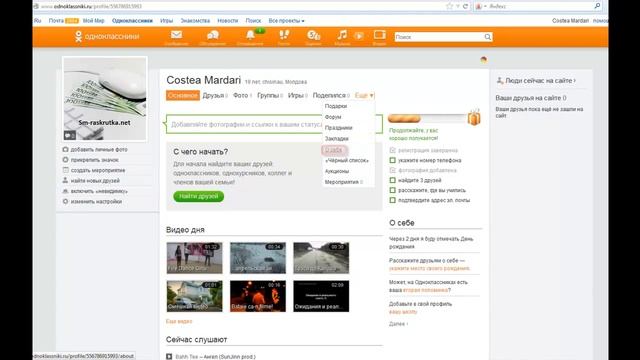Play the track under Сейчас слушают
The width and height of the screenshot is (640, 360).
(x=169, y=356)
